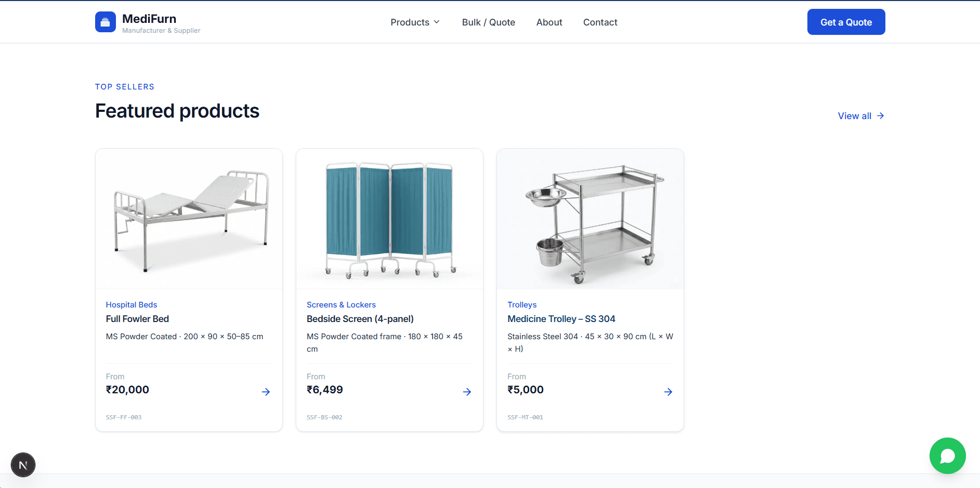Viewport: 980px width, 488px height.
Task: Click the ₹5,000 price
Action: 525,390
